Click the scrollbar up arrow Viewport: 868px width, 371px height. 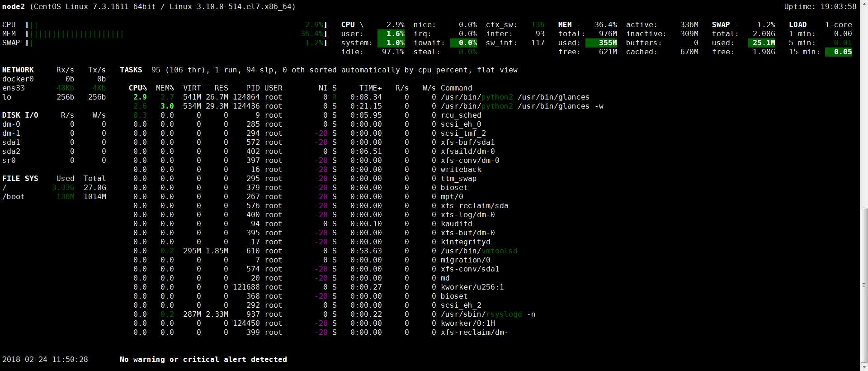(864, 4)
